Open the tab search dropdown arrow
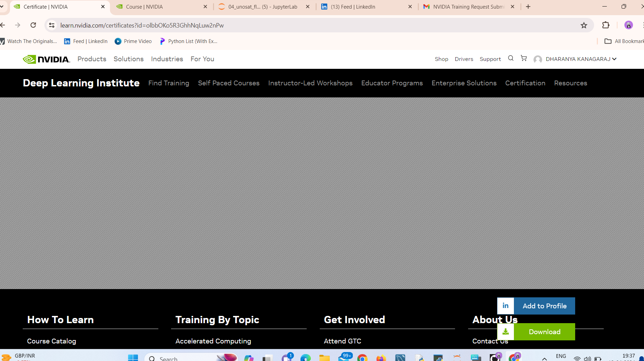 tap(2, 7)
